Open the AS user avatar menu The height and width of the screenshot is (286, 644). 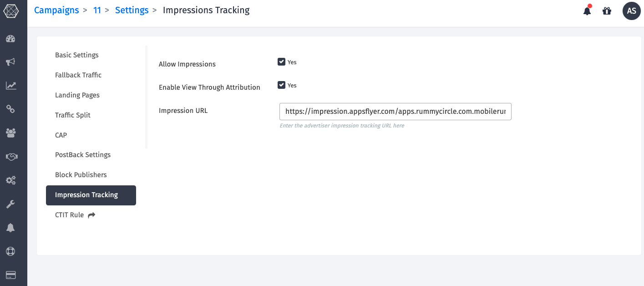pos(631,10)
